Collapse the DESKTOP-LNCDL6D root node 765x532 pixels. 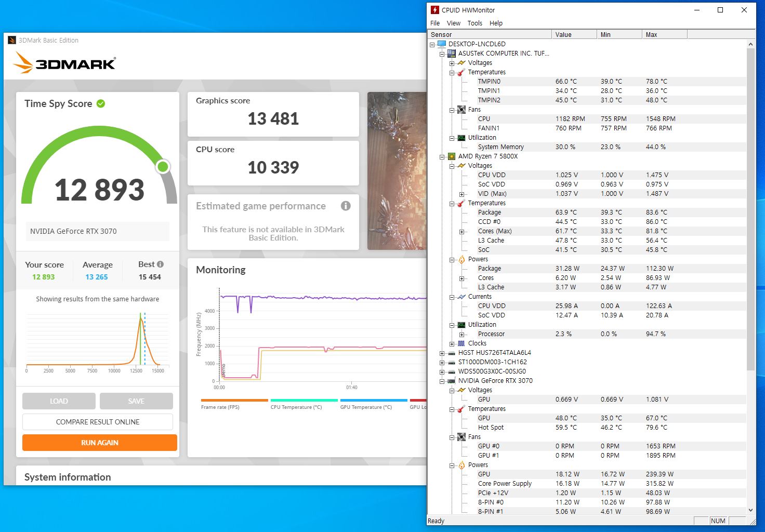[x=432, y=44]
